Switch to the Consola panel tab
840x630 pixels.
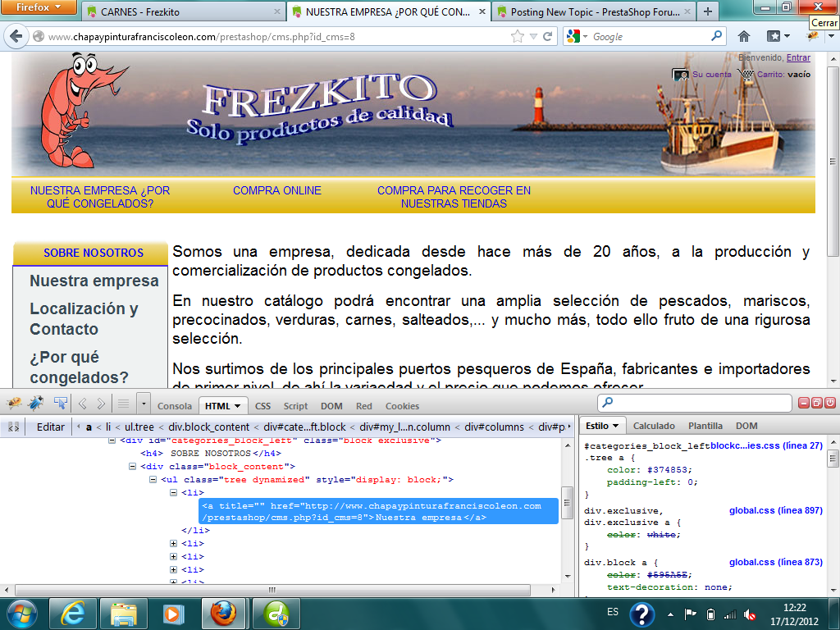click(x=174, y=406)
